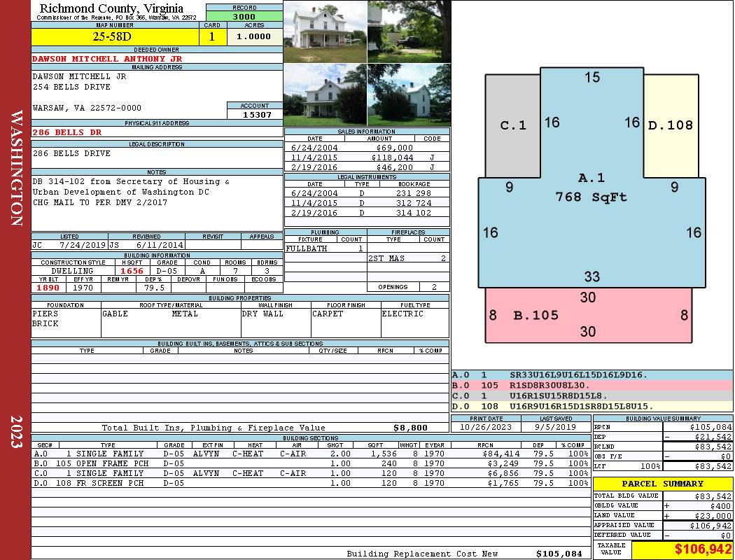The image size is (735, 560).
Task: Click legal instrument book page 314 102
Action: tap(414, 213)
